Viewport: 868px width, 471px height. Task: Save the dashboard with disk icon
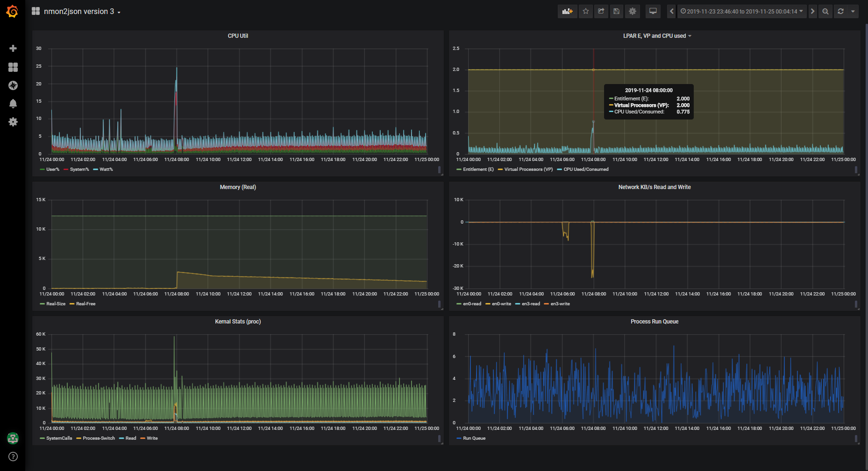pyautogui.click(x=617, y=11)
